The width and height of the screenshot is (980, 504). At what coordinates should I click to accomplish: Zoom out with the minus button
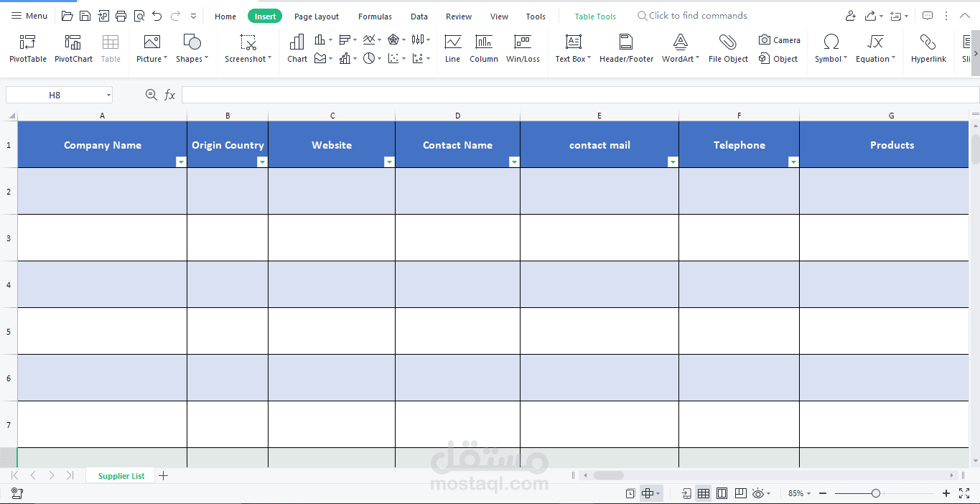[x=823, y=493]
